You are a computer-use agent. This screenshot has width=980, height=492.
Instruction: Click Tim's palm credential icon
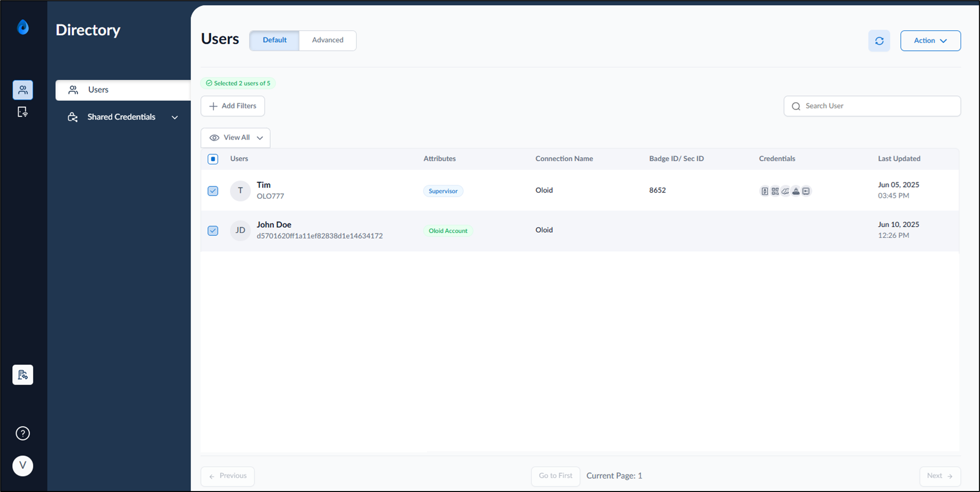coord(785,191)
